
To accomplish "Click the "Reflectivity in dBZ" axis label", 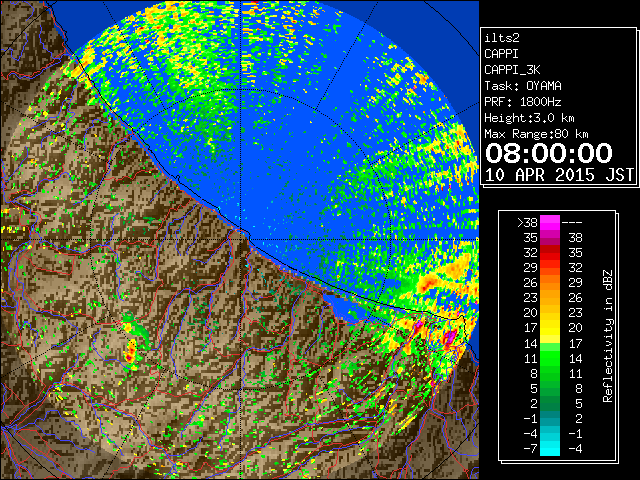I will [608, 336].
